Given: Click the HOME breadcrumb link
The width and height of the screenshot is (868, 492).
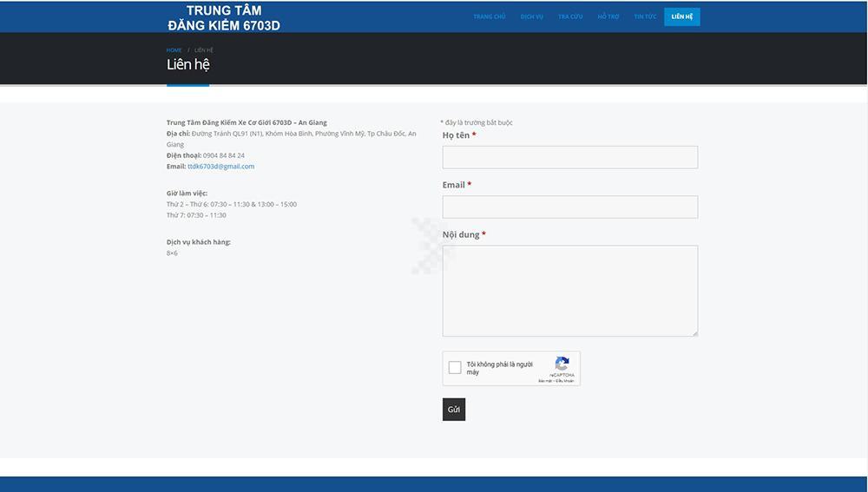Looking at the screenshot, I should coord(174,50).
